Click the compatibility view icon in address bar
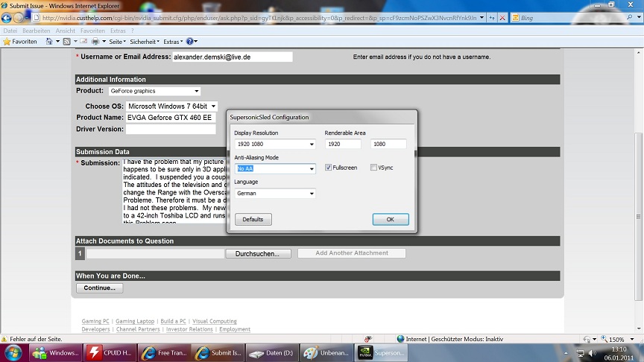Viewport: 644px width, 362px height. click(492, 18)
